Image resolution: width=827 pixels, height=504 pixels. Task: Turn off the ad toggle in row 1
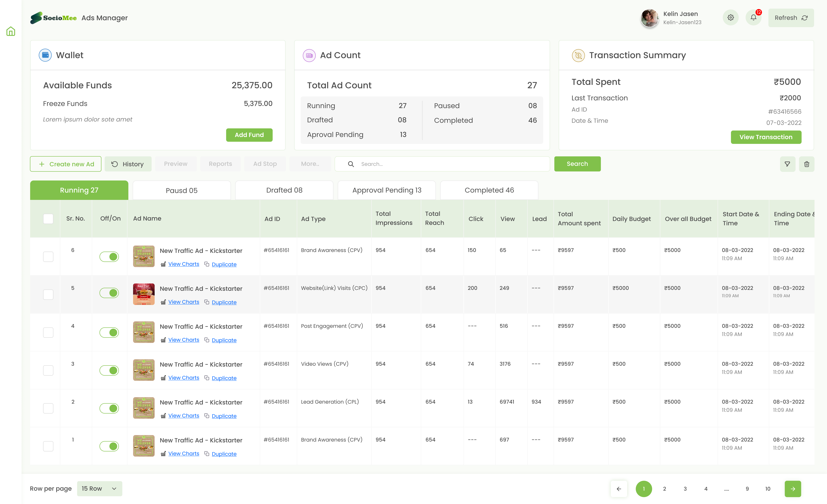(109, 446)
